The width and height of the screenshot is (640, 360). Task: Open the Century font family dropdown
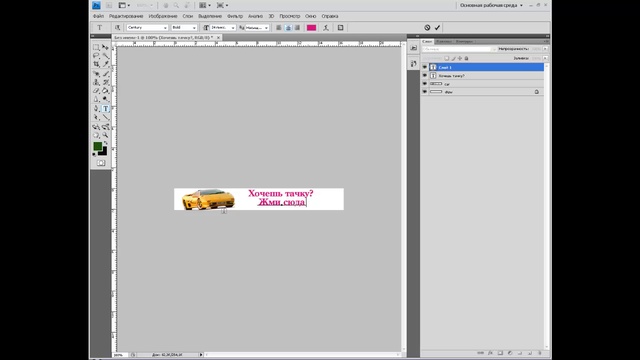(165, 28)
